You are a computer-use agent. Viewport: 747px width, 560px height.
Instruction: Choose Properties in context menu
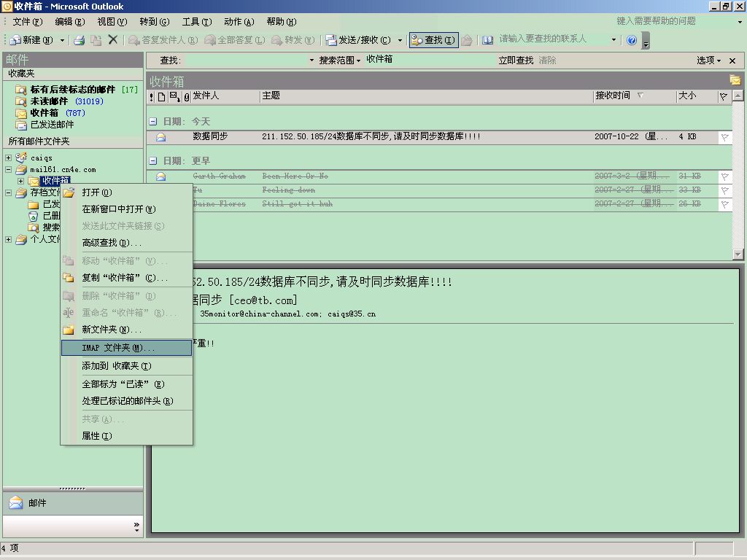click(127, 436)
